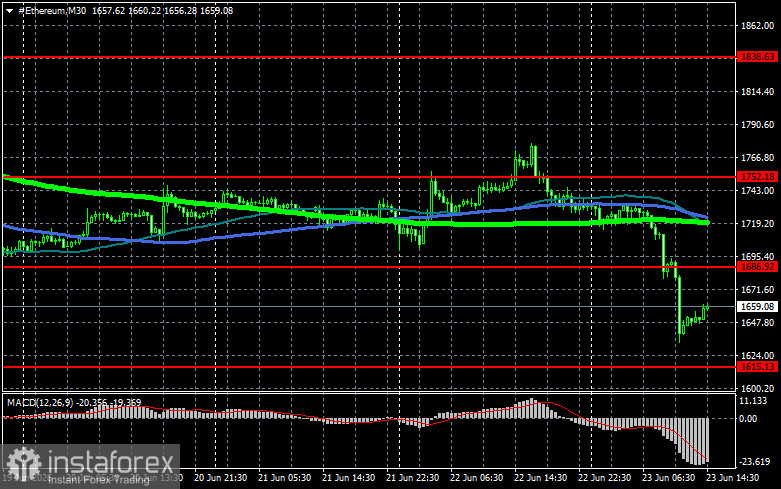Click the 1671.60 price scale value
This screenshot has height=489, width=781.
(758, 289)
